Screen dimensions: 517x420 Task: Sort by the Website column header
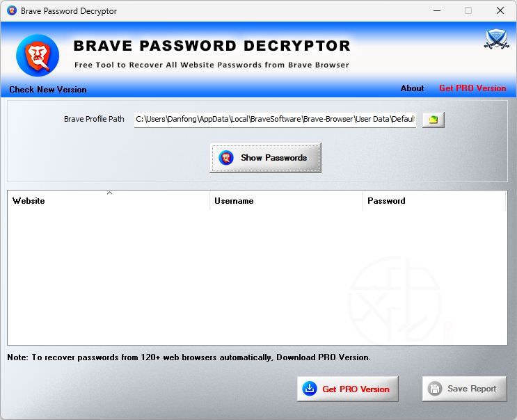(x=109, y=201)
